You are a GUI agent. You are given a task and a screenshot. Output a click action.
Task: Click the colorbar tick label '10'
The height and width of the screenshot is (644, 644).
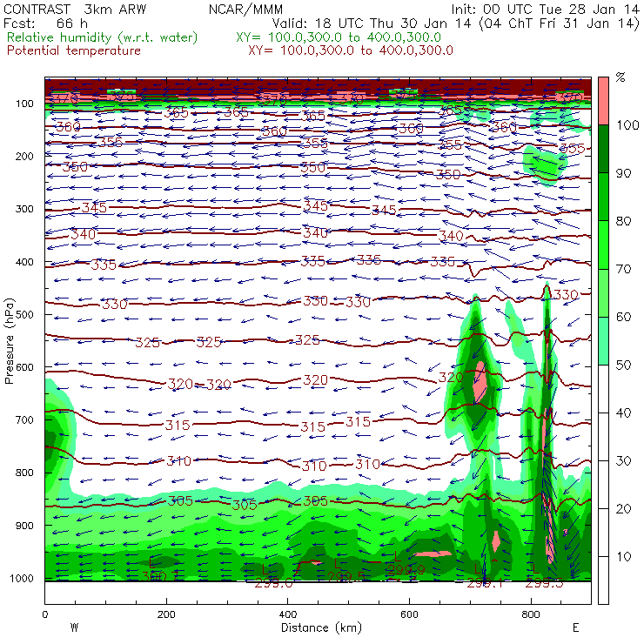(624, 556)
